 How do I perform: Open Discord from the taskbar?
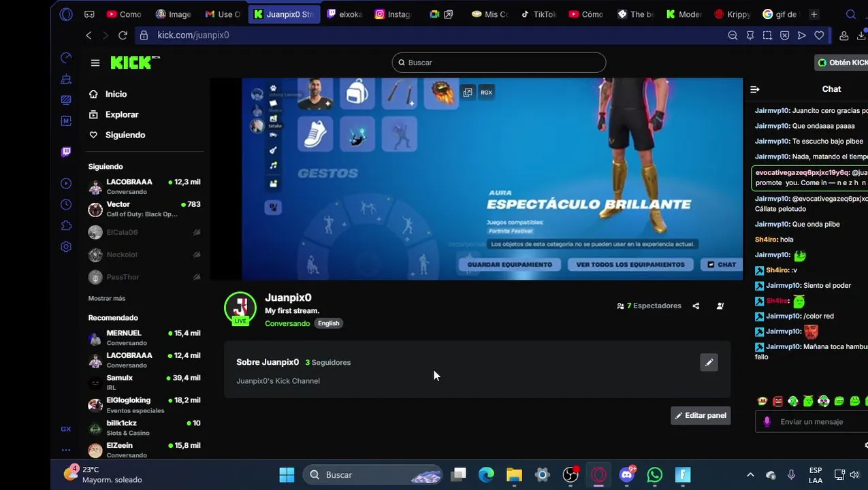[x=626, y=475]
